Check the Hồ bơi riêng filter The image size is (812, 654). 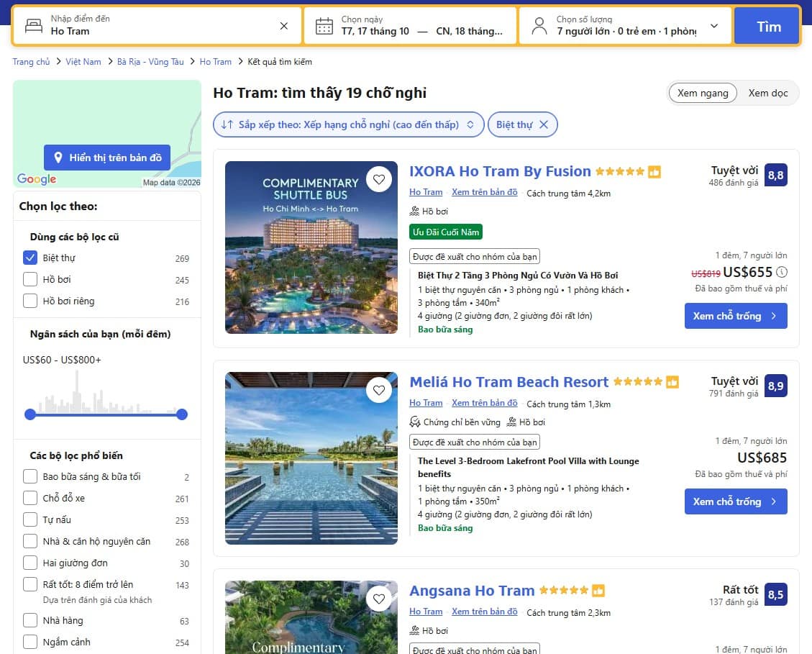coord(30,301)
